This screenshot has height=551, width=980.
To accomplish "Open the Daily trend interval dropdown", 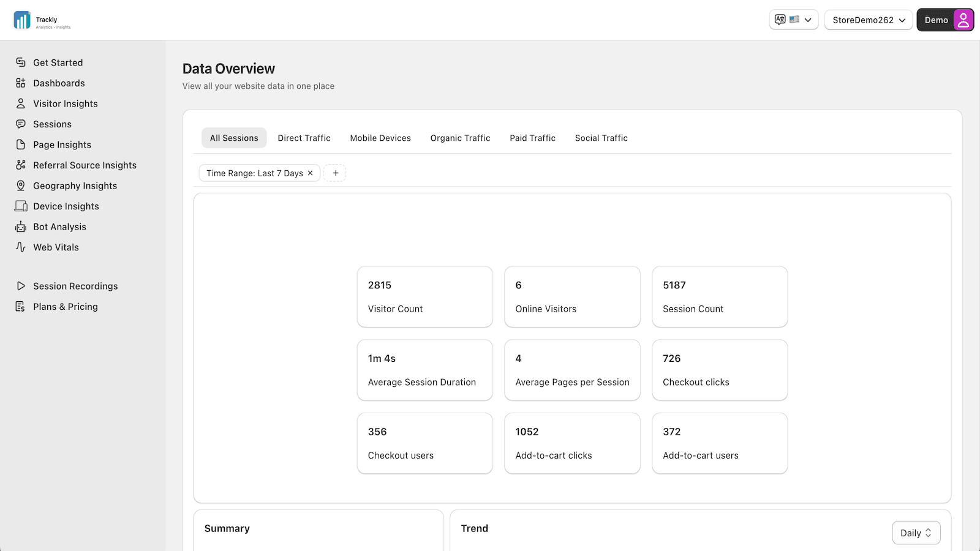I will (916, 533).
